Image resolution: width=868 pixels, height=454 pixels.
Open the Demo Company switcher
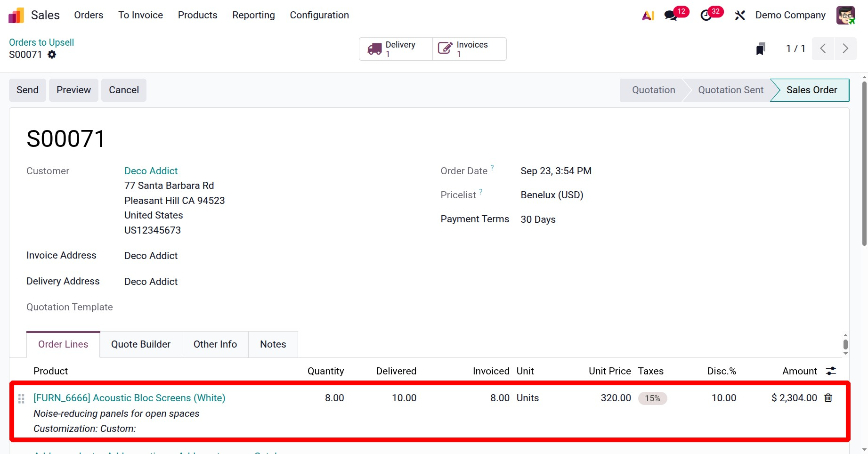(x=790, y=15)
